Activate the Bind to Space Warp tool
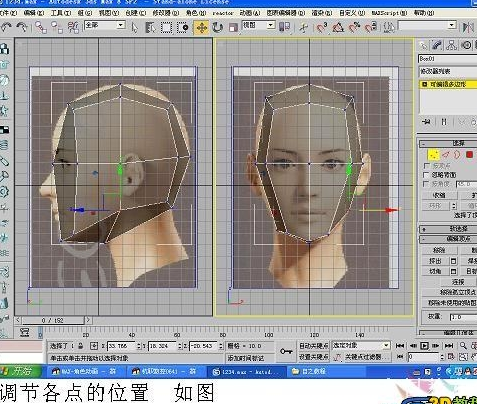The width and height of the screenshot is (477, 404). (x=73, y=27)
